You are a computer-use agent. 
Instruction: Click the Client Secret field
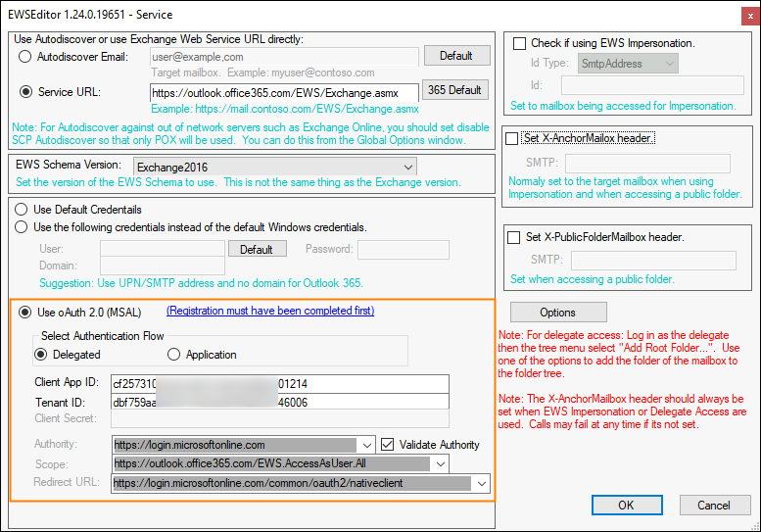[280, 419]
